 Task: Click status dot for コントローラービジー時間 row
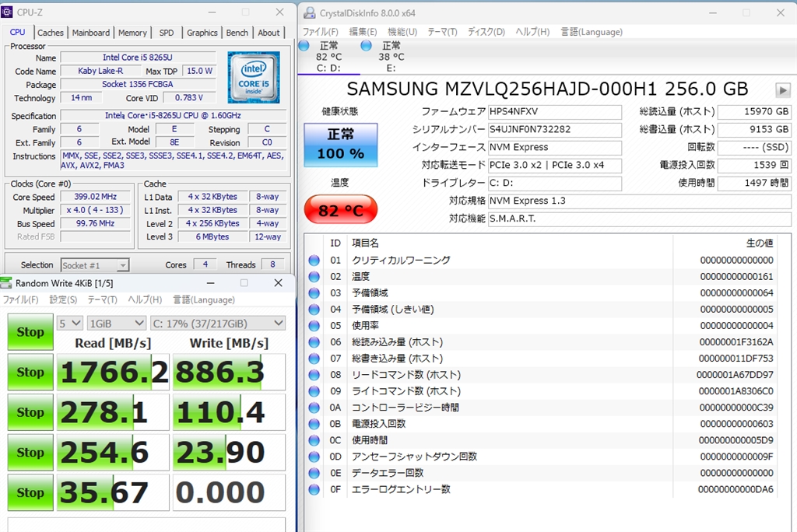click(x=314, y=408)
